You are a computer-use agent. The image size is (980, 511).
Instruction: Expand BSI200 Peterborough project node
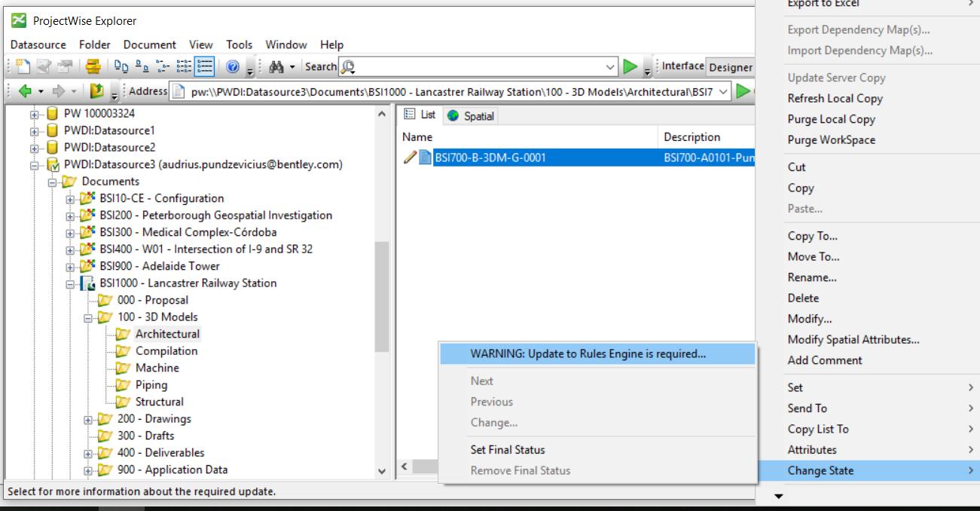(70, 216)
